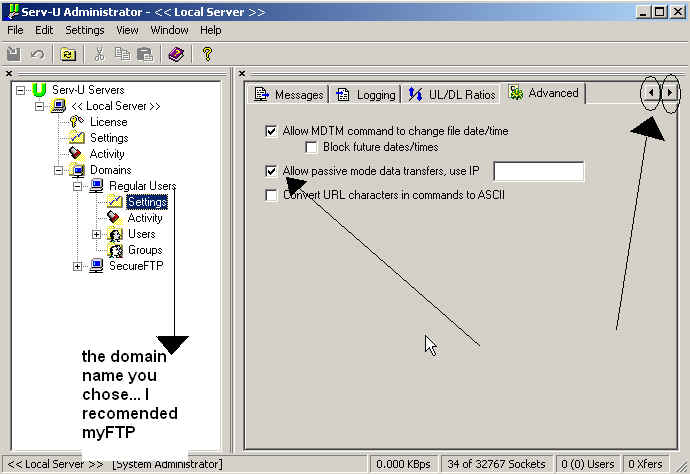Open the Edit menu
The image size is (690, 474).
pos(44,30)
